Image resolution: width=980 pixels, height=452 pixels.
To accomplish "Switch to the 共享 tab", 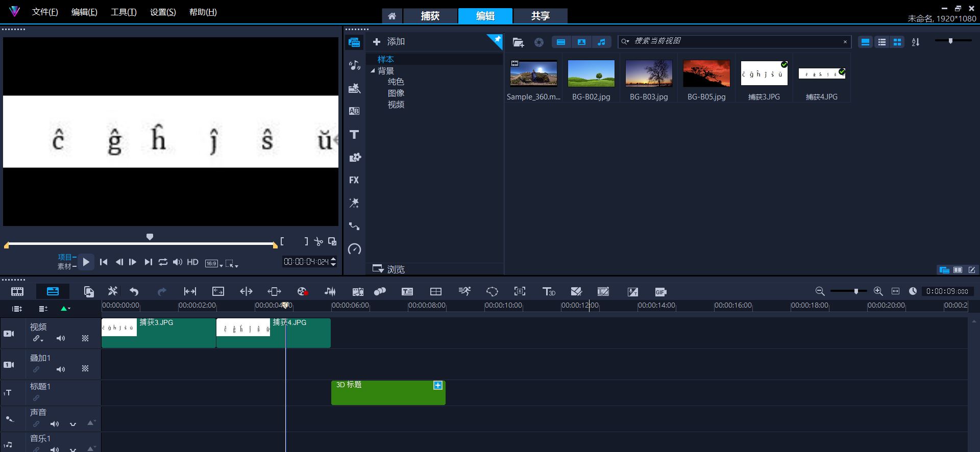I will click(x=540, y=16).
